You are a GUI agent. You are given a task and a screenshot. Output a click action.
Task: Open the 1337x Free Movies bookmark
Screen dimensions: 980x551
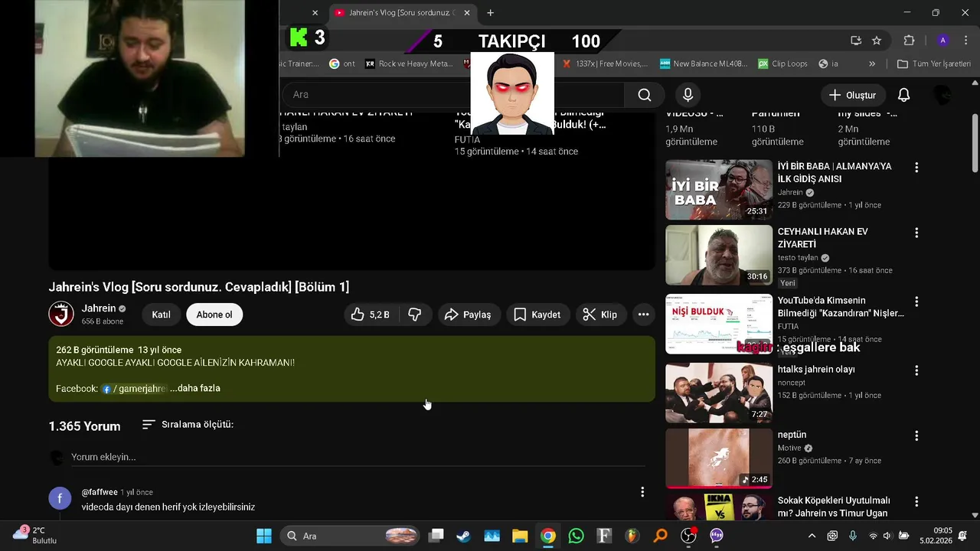coord(605,64)
